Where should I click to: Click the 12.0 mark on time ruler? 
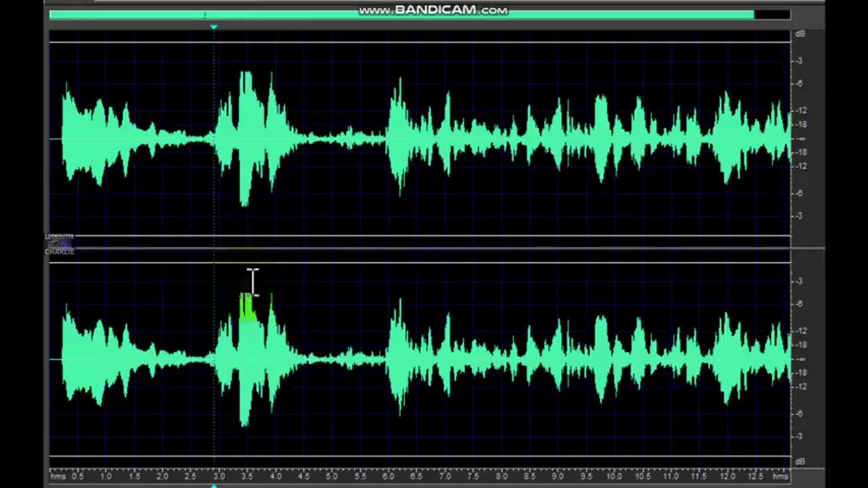click(x=727, y=476)
